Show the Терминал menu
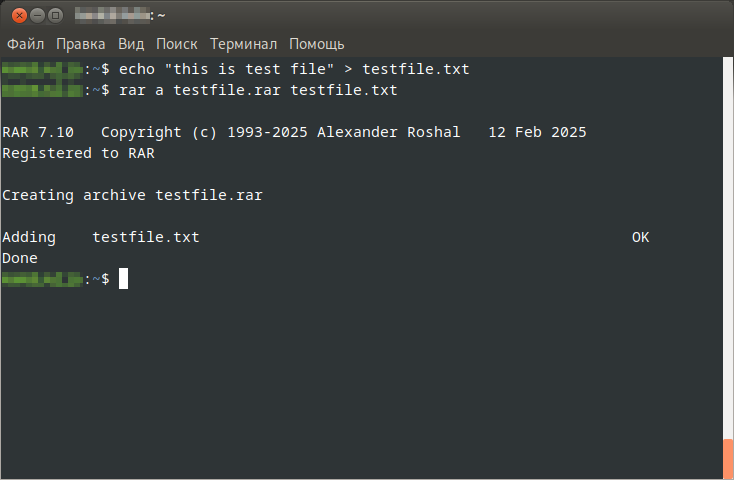The height and width of the screenshot is (480, 734). tap(243, 44)
